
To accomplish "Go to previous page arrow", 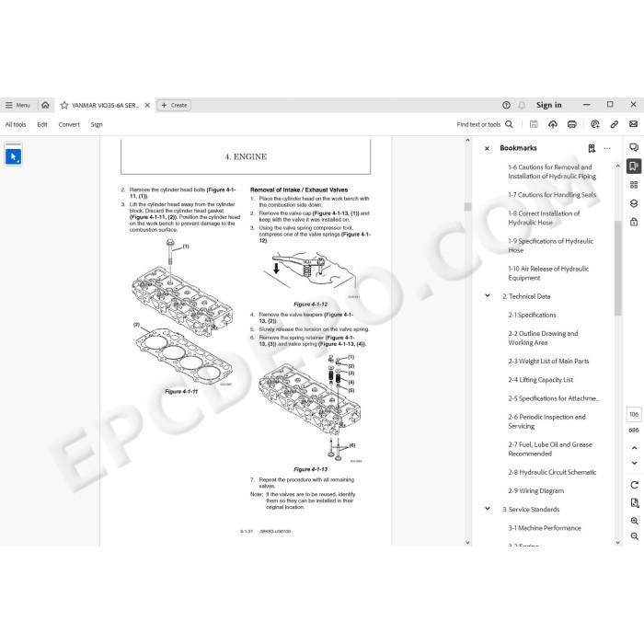I will pyautogui.click(x=634, y=448).
